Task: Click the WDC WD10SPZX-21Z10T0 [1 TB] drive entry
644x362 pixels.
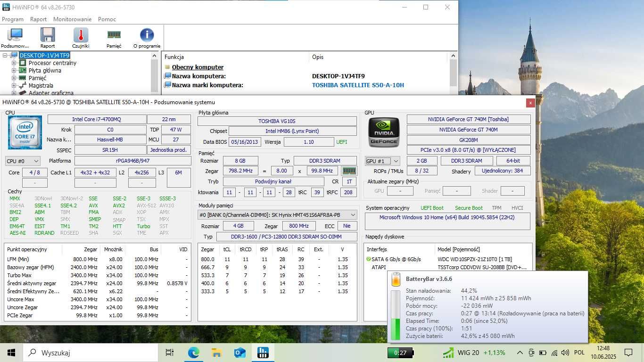Action: 475,259
